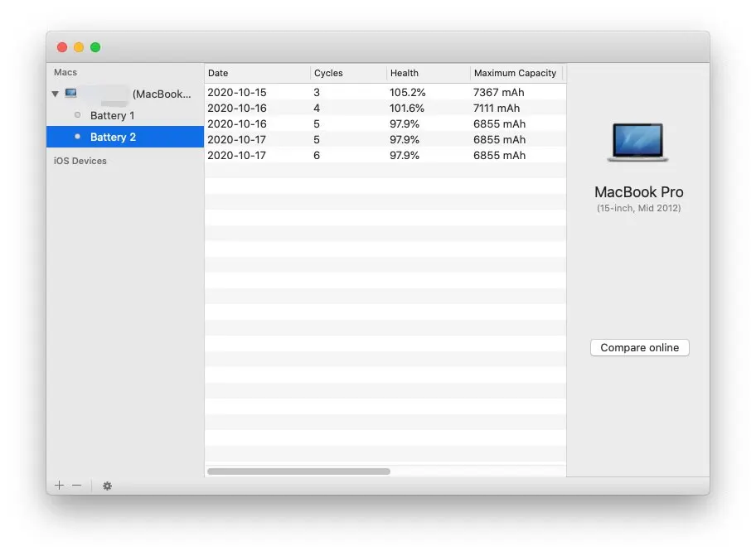This screenshot has height=556, width=756.
Task: Minimize window with the yellow button
Action: (x=79, y=47)
